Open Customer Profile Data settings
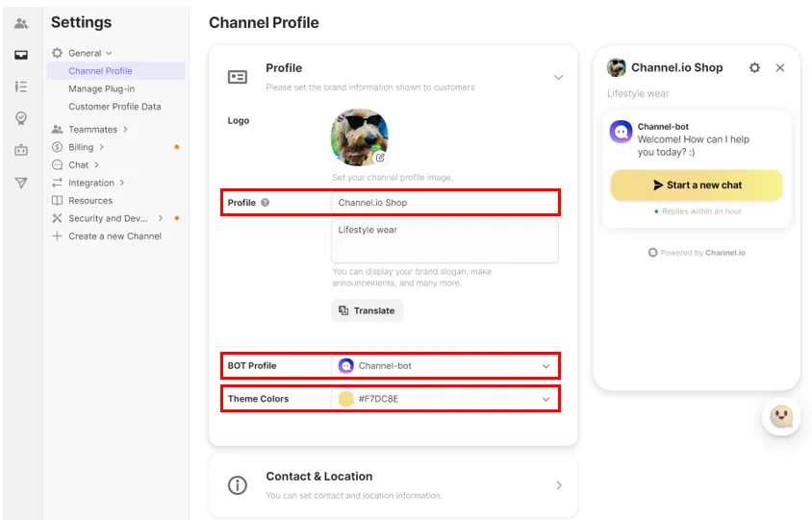 (114, 107)
